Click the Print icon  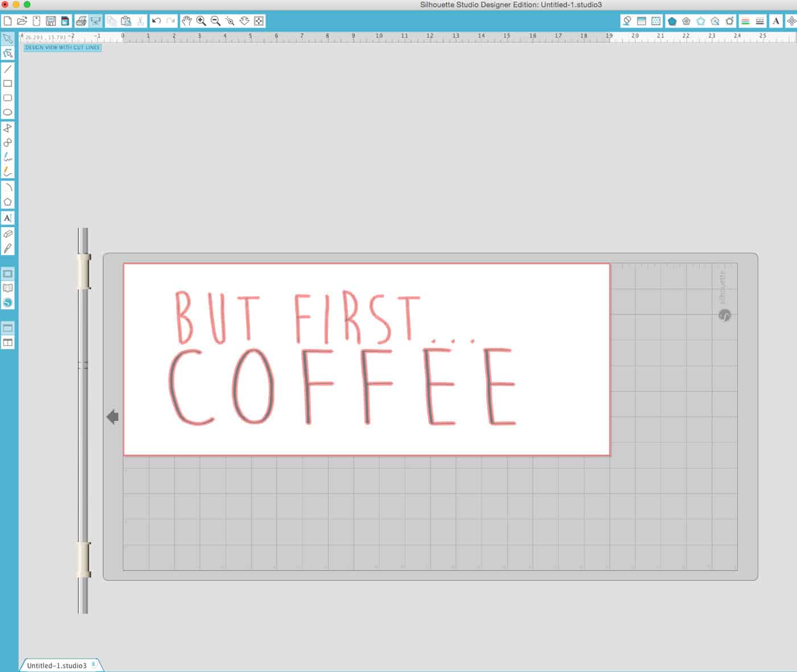point(81,21)
